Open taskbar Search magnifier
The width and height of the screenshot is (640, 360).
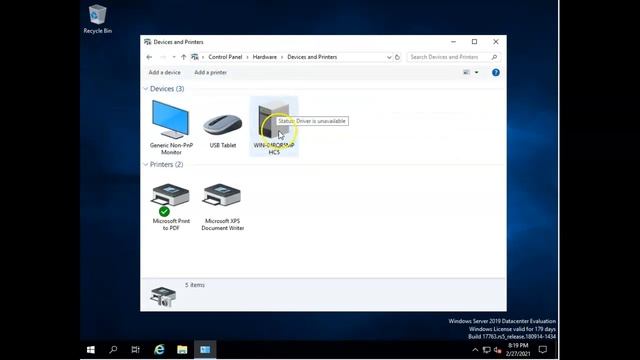(113, 350)
